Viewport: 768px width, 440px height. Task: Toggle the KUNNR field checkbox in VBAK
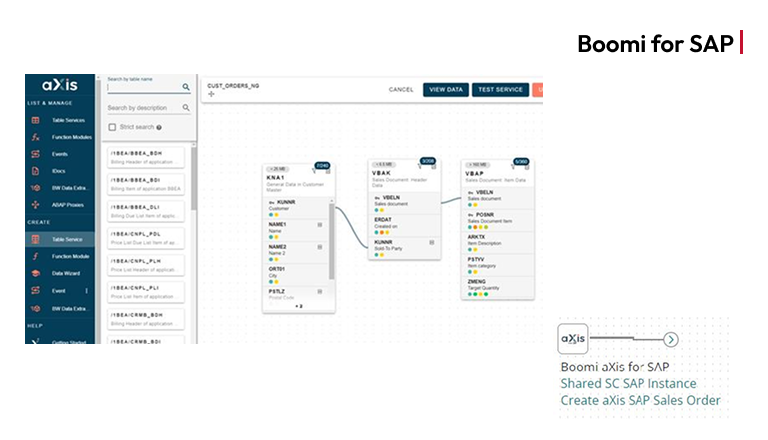[432, 242]
